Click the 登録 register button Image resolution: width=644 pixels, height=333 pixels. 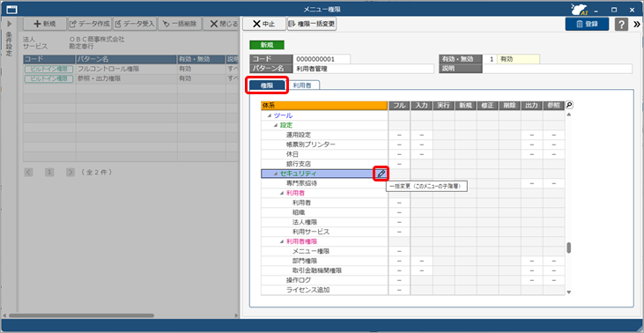(x=587, y=24)
